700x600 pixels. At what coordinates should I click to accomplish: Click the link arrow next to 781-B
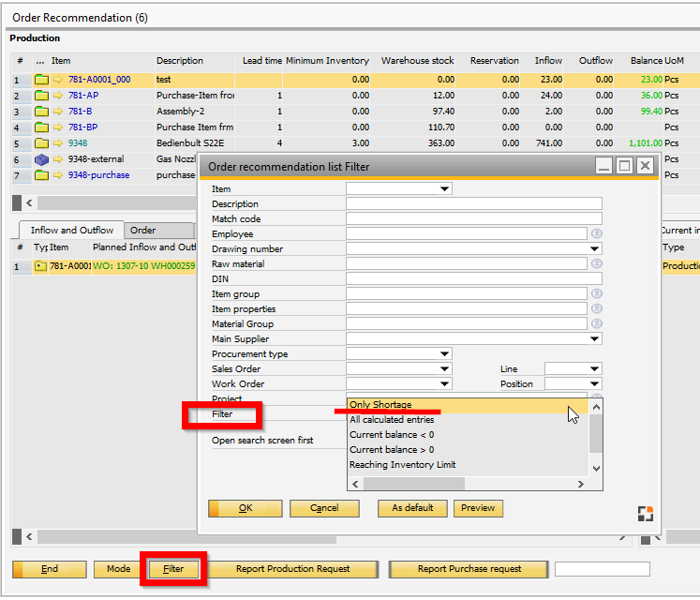[58, 112]
